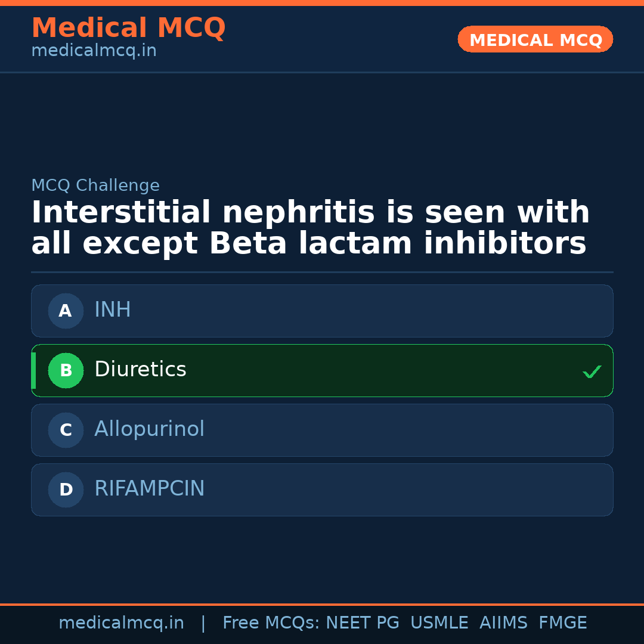
Task: Select the Diuretics answer option
Action: point(322,370)
